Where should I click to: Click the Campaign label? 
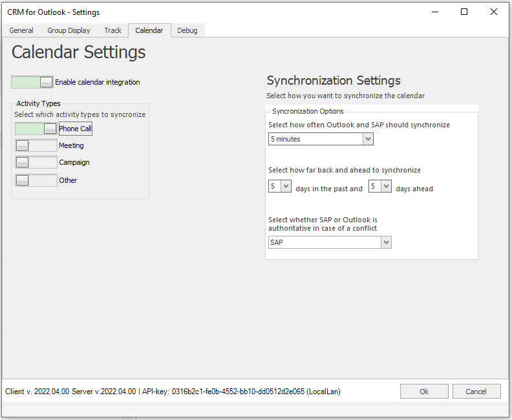click(x=74, y=162)
